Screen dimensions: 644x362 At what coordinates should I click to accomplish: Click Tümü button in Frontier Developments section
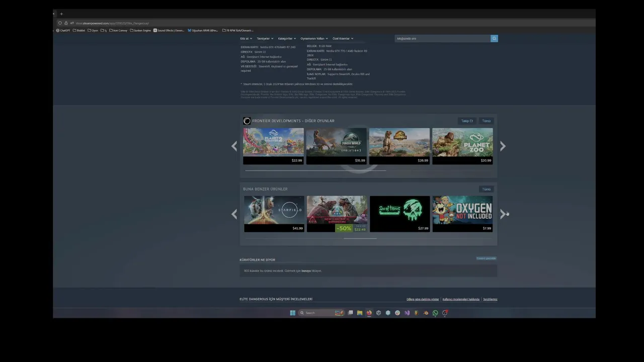[486, 121]
